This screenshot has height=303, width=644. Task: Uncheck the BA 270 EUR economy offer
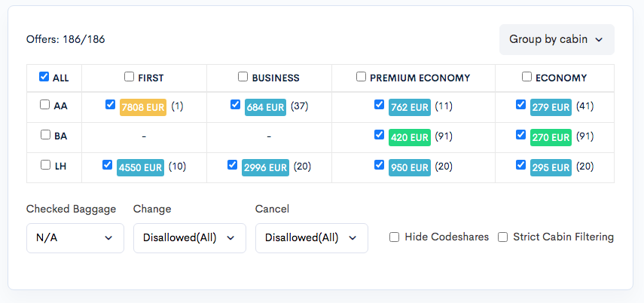[x=520, y=135]
